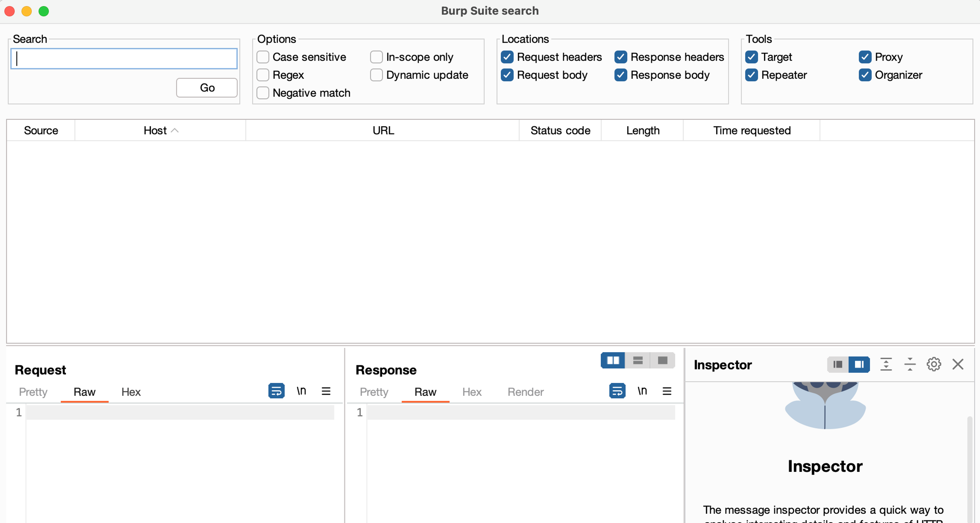This screenshot has width=980, height=523.
Task: Enable the Regex option
Action: (x=263, y=75)
